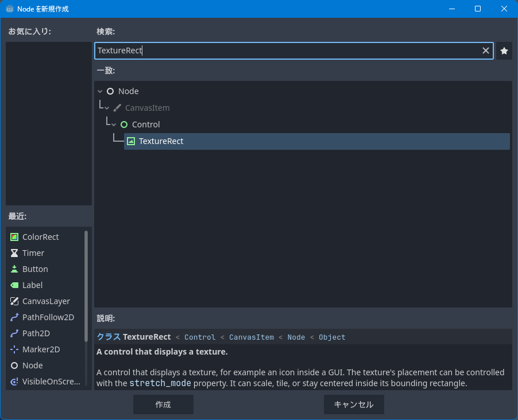Maximize the Node creation dialog window

point(478,9)
